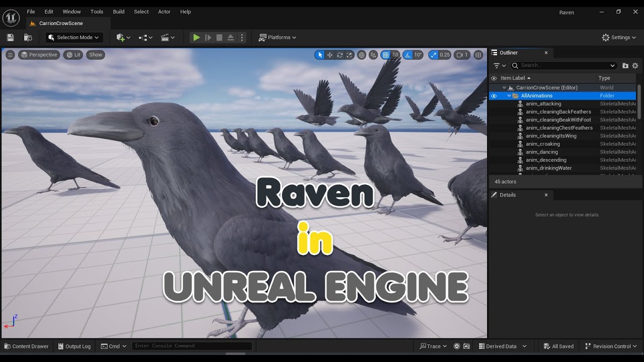Click the viewport Show button
The width and height of the screenshot is (644, 362).
tap(96, 55)
